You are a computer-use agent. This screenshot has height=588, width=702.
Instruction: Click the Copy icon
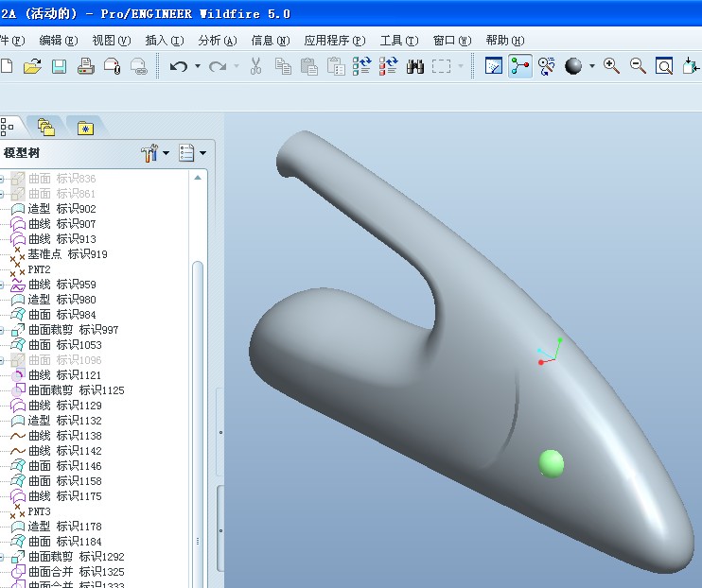(x=283, y=66)
